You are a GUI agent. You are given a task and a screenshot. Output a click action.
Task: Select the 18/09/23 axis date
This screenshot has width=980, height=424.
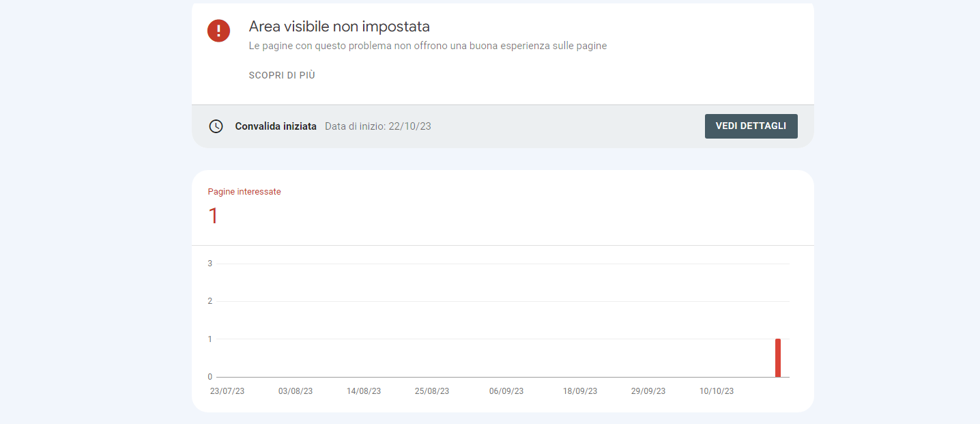(x=579, y=391)
